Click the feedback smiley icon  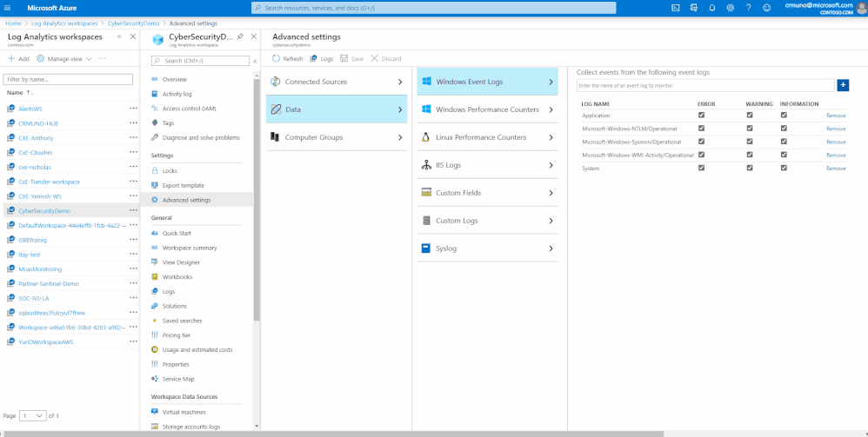(x=767, y=8)
